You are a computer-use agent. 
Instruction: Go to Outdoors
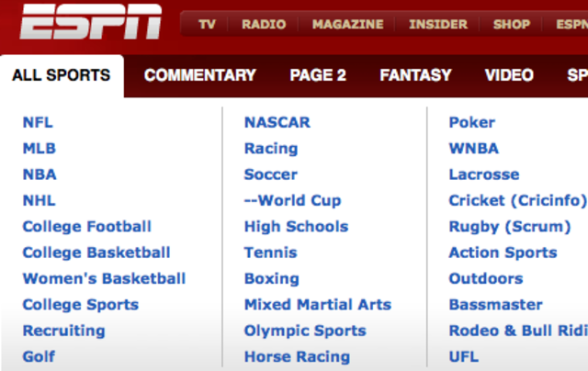(486, 279)
